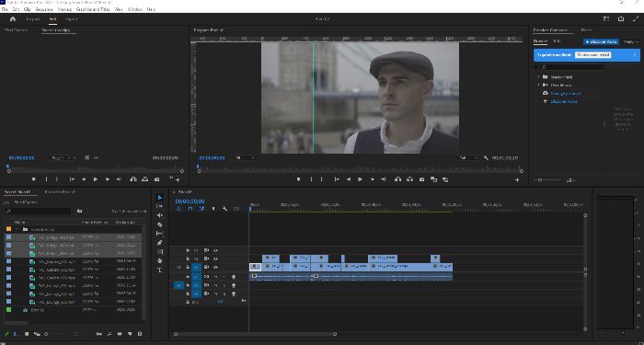644x345 pixels.
Task: Open the Sequence menu
Action: [44, 9]
